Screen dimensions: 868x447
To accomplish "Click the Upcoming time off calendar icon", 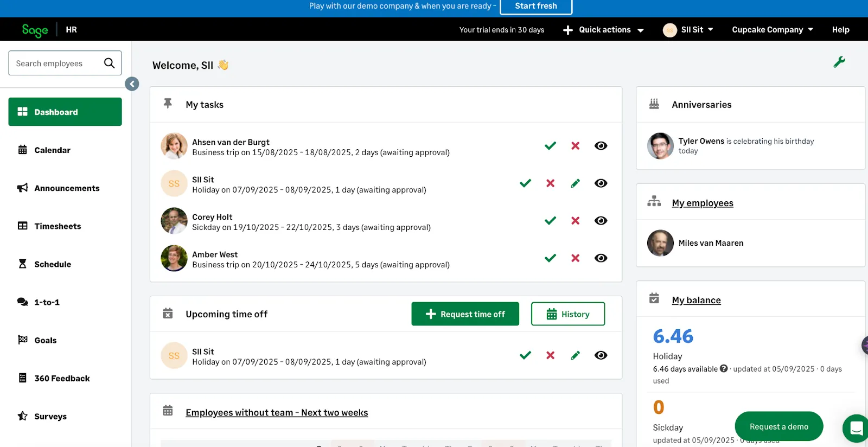I will [168, 313].
